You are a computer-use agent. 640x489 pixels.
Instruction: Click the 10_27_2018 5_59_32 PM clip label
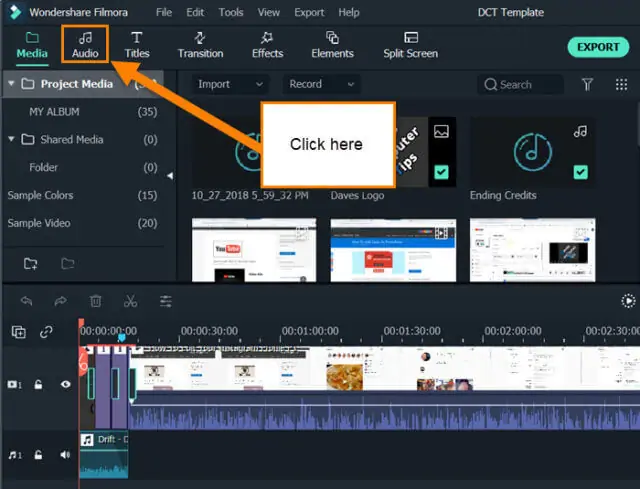[x=250, y=195]
